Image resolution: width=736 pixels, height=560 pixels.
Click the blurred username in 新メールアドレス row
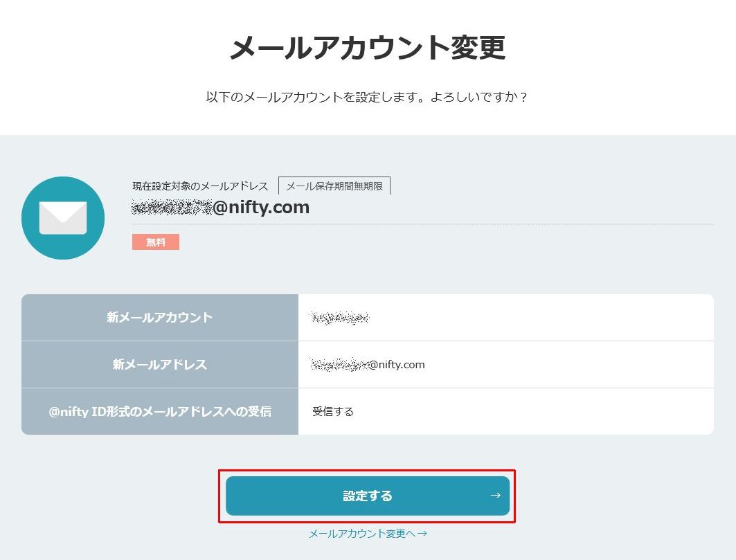(x=339, y=364)
